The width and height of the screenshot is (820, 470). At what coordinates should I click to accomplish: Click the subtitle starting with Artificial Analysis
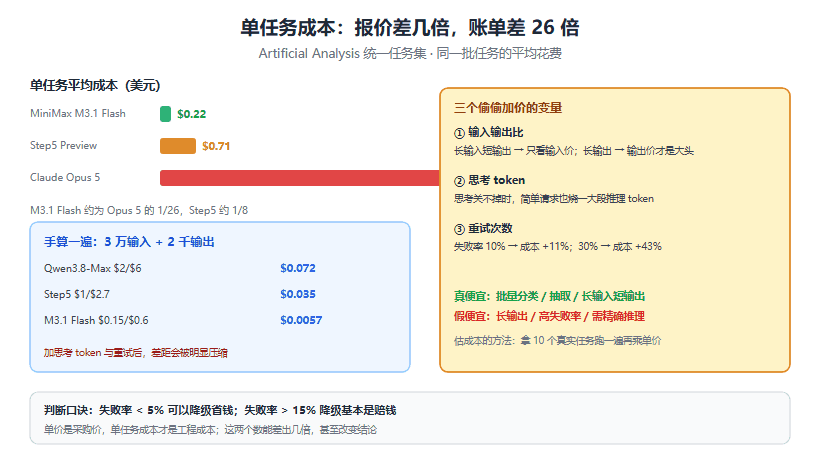click(x=409, y=53)
